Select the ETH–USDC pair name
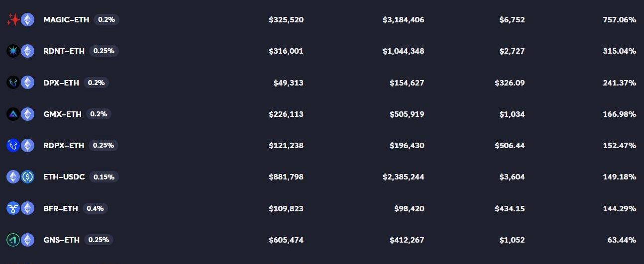This screenshot has height=264, width=644. click(64, 177)
